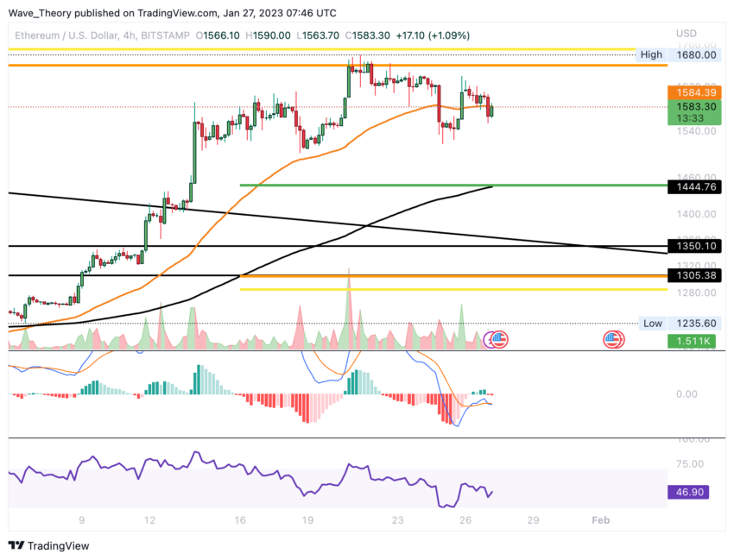Click the yellow resistance line at top
Image resolution: width=734 pixels, height=560 pixels.
tap(321, 48)
